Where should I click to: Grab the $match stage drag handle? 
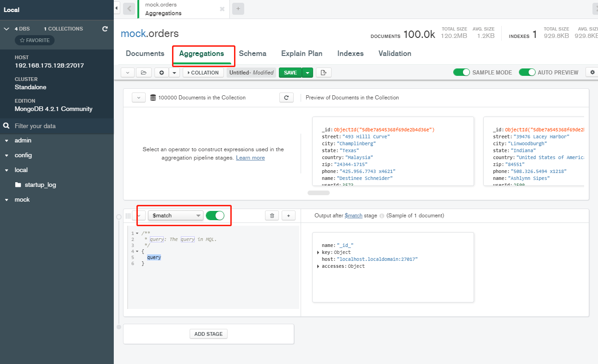(128, 216)
